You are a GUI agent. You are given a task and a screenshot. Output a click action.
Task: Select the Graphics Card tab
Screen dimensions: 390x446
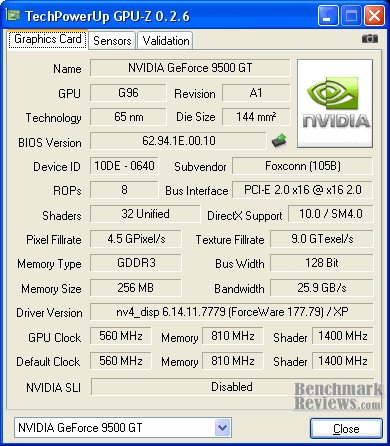coord(48,39)
